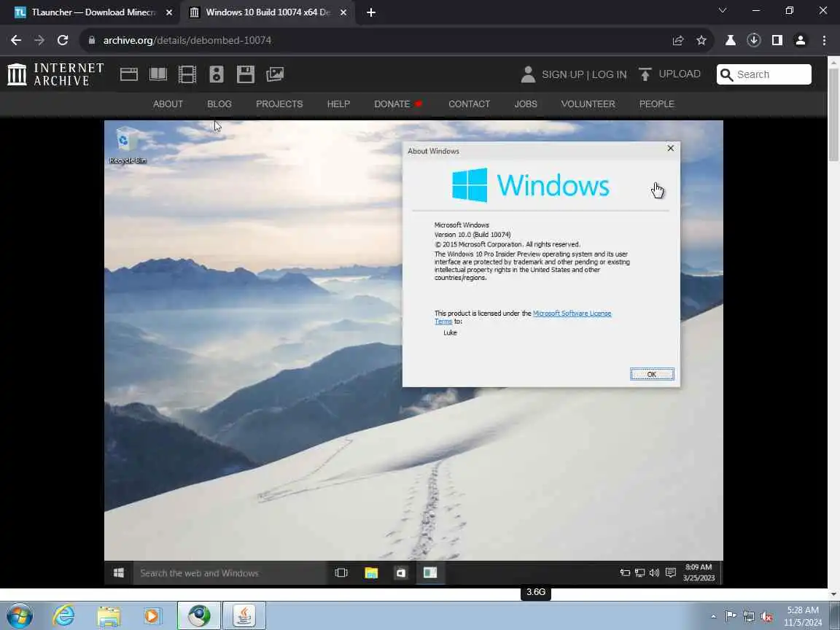
Task: Open the Software floppy disk icon
Action: point(245,74)
